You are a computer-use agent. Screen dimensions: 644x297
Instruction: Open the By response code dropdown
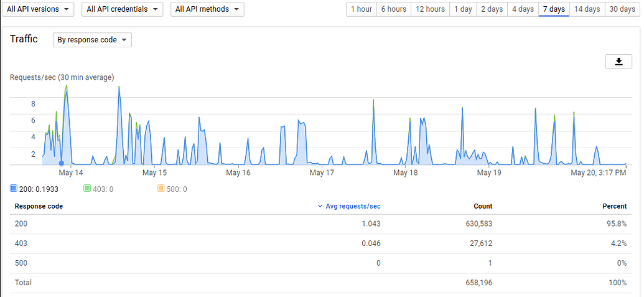(92, 40)
